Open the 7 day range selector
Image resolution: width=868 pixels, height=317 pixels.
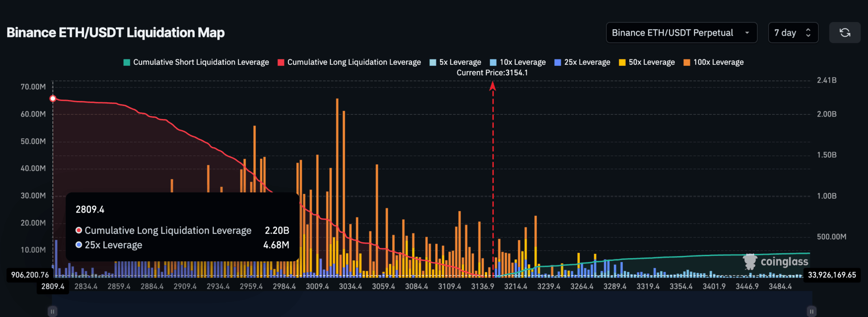792,33
